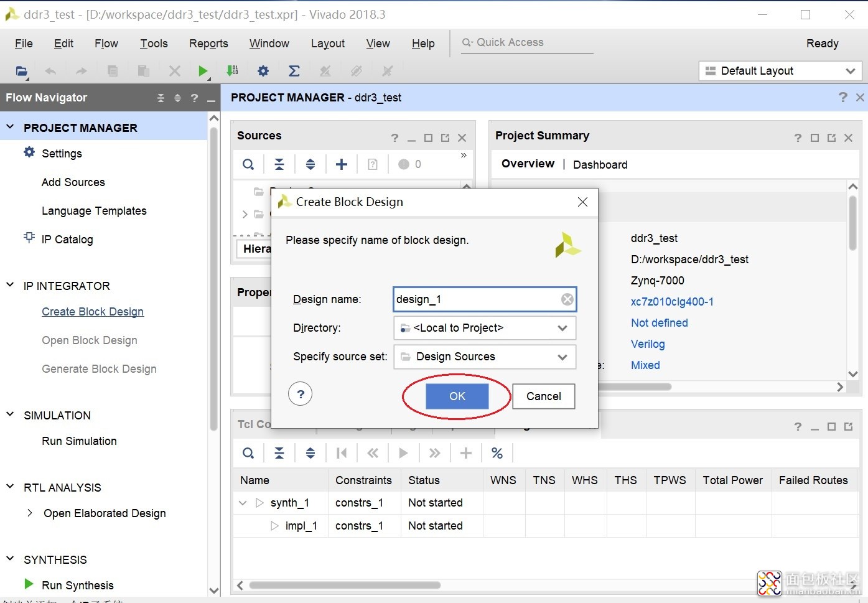868x603 pixels.
Task: Click the Open Project toolbar icon
Action: 21,71
